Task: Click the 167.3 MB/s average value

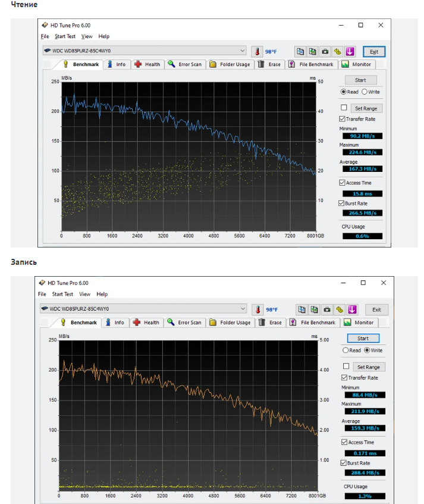Action: click(x=362, y=169)
